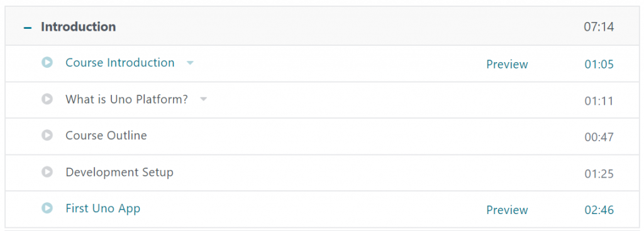
Task: Open the Course Introduction lesson link
Action: pos(120,63)
